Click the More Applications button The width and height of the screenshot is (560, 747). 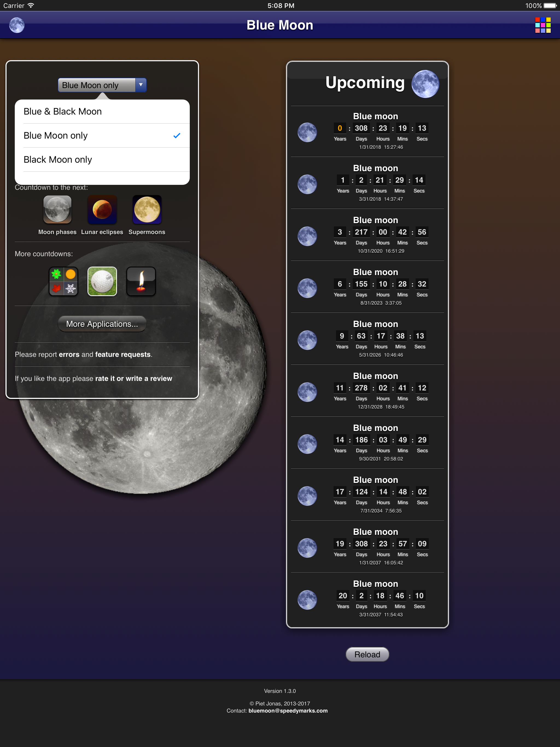(x=102, y=324)
